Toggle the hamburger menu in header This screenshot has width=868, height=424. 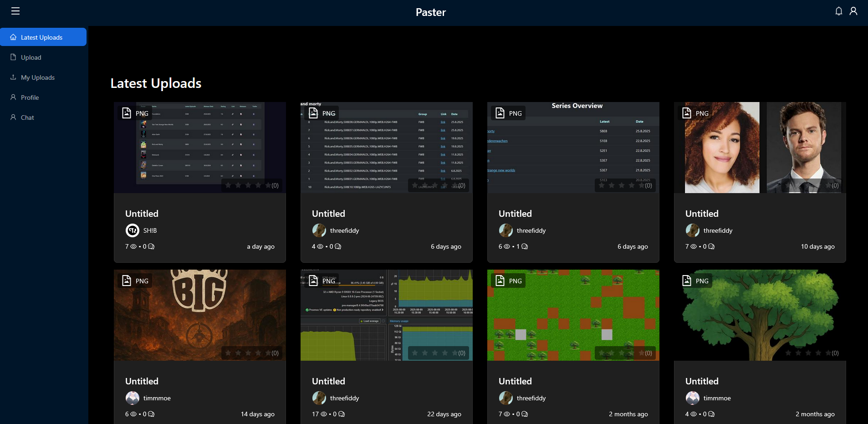[x=15, y=11]
